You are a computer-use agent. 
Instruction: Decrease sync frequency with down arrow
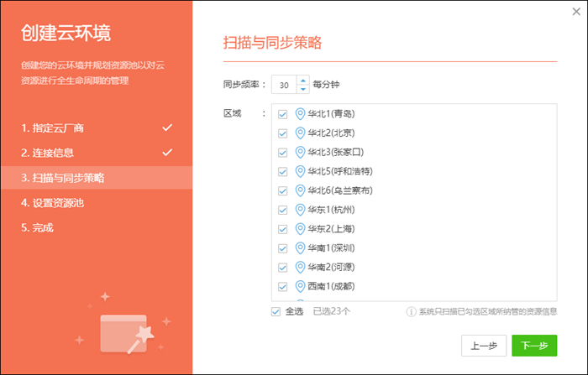(x=303, y=89)
